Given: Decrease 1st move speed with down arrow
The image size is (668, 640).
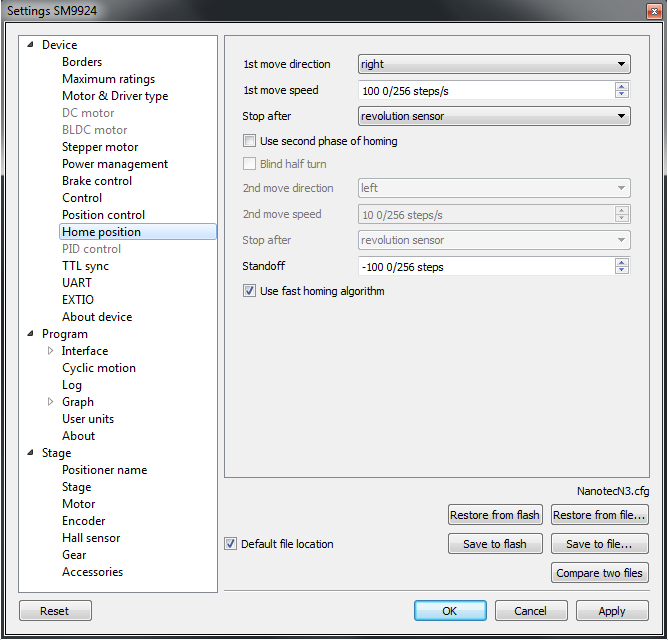Looking at the screenshot, I should [622, 94].
